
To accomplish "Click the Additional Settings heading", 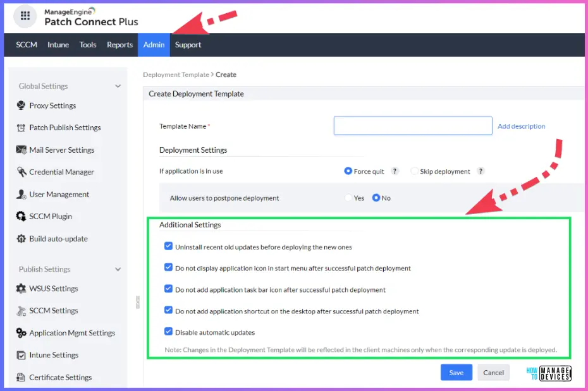I will coord(190,225).
